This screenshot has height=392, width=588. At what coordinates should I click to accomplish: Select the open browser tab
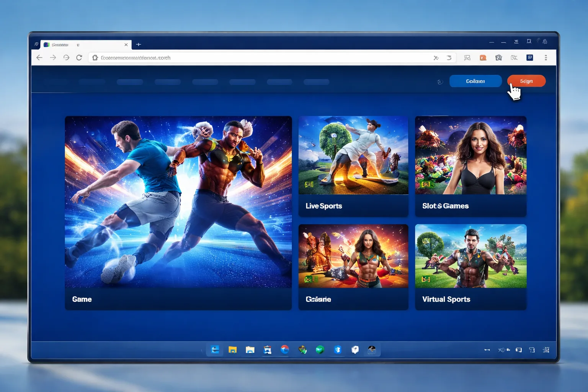[86, 45]
